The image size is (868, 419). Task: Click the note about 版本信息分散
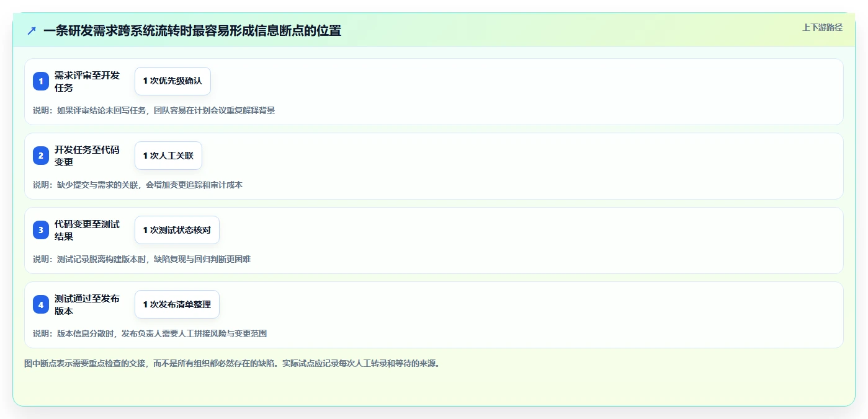coord(150,333)
